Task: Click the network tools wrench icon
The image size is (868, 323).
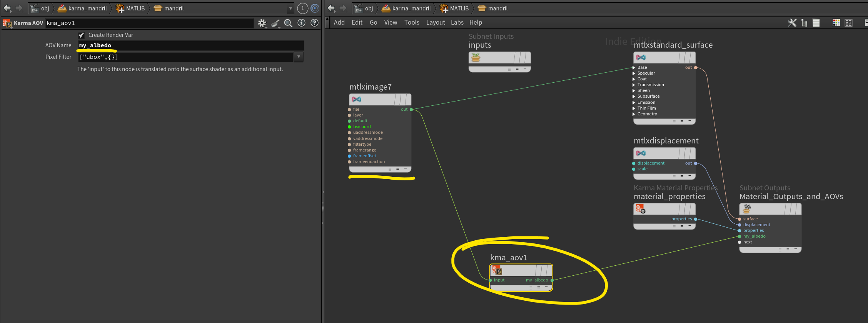Action: tap(792, 23)
